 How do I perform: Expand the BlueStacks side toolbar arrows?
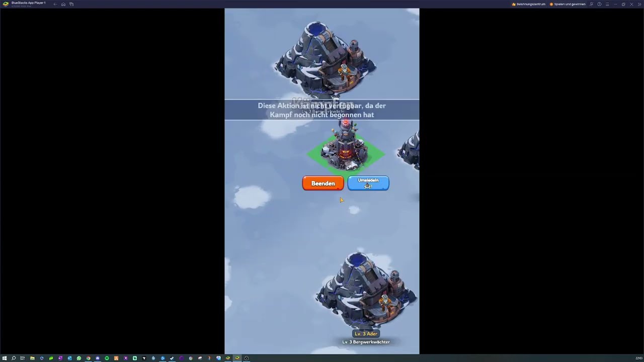[x=639, y=4]
